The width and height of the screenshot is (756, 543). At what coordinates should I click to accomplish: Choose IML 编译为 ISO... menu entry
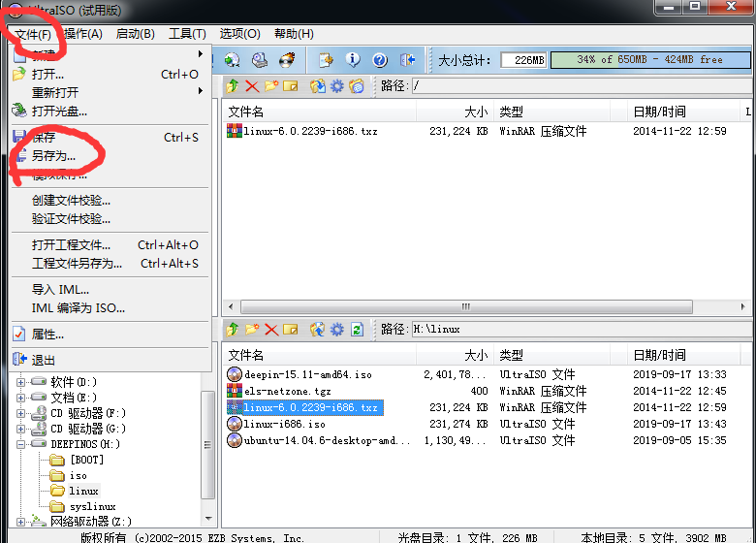(x=110, y=307)
